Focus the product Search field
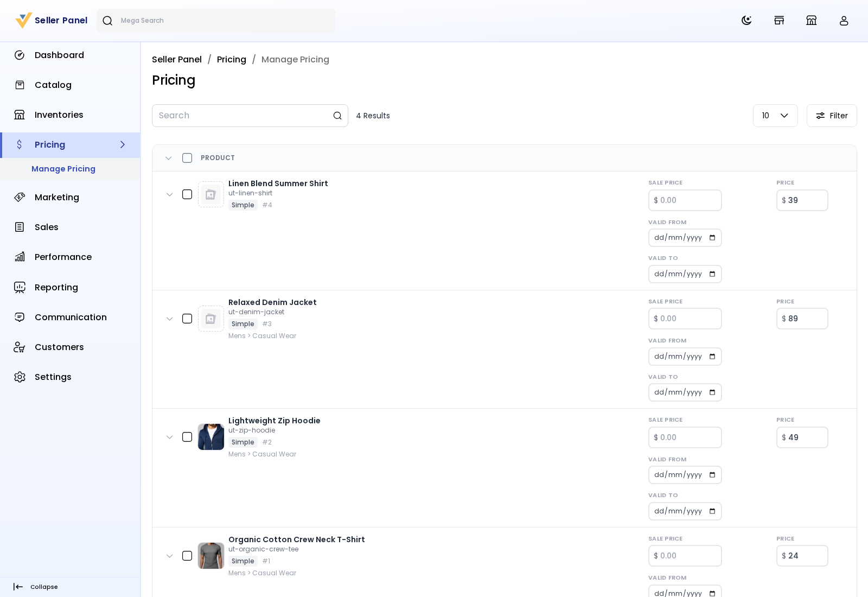This screenshot has width=868, height=597. pos(250,116)
